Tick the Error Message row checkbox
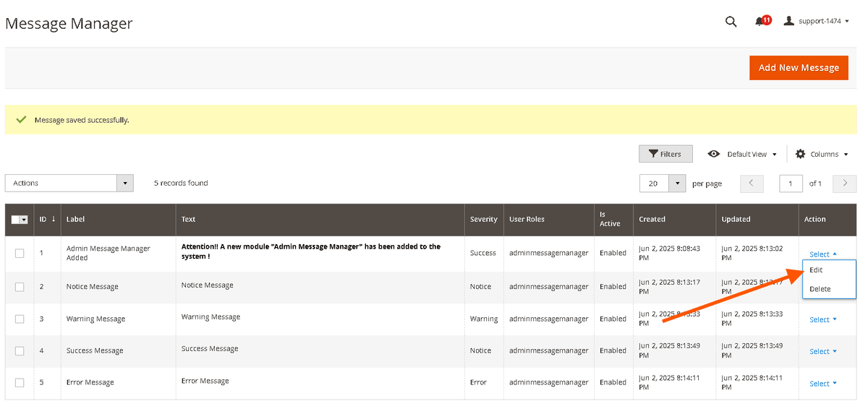The height and width of the screenshot is (414, 868). click(x=20, y=382)
